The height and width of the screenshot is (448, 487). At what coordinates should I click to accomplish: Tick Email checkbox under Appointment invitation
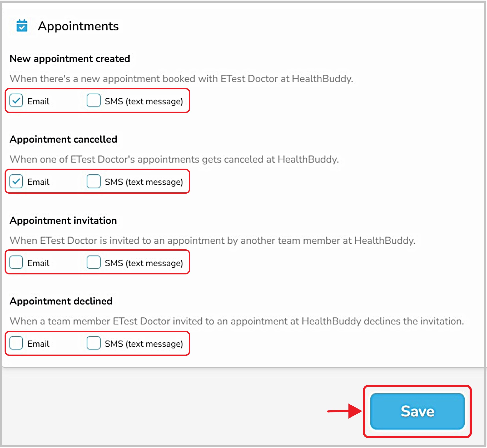click(16, 262)
